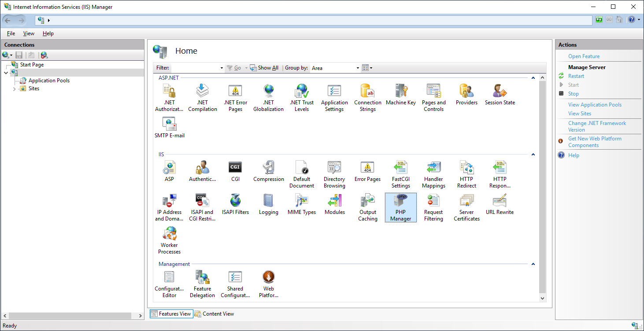Open the View menu
The height and width of the screenshot is (331, 644).
pyautogui.click(x=29, y=33)
